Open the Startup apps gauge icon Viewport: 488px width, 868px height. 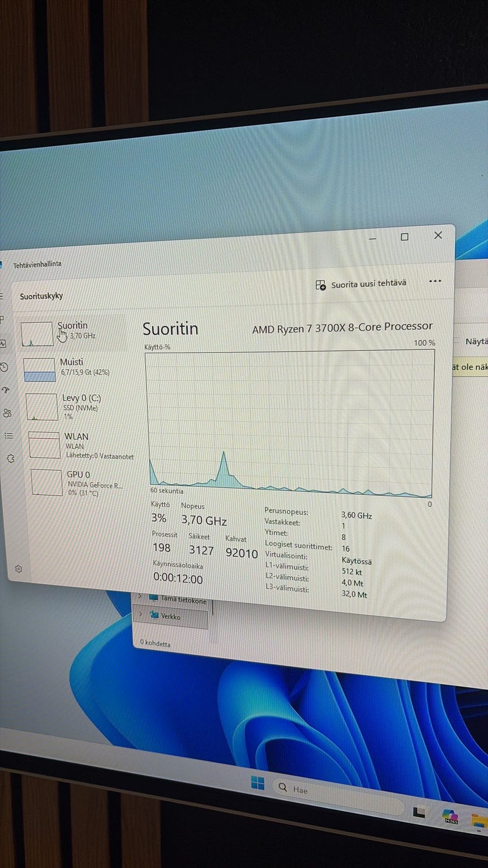[6, 390]
